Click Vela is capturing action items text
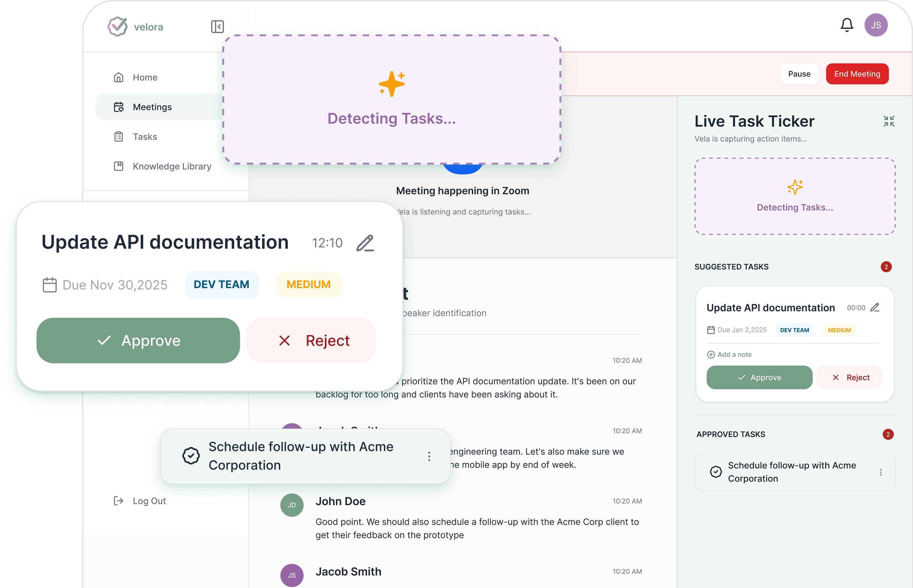Screen dimensions: 913x588 click(751, 139)
